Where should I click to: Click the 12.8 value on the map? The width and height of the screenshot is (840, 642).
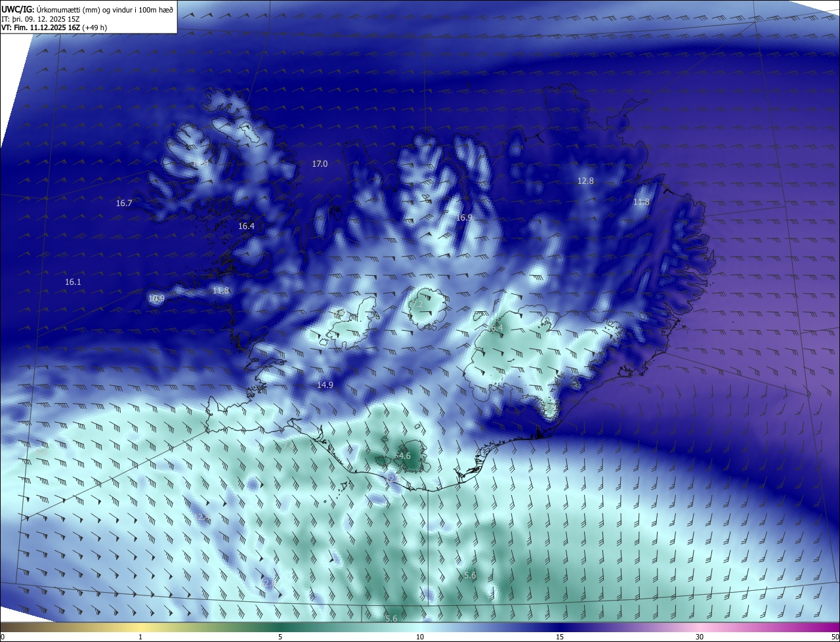point(585,181)
